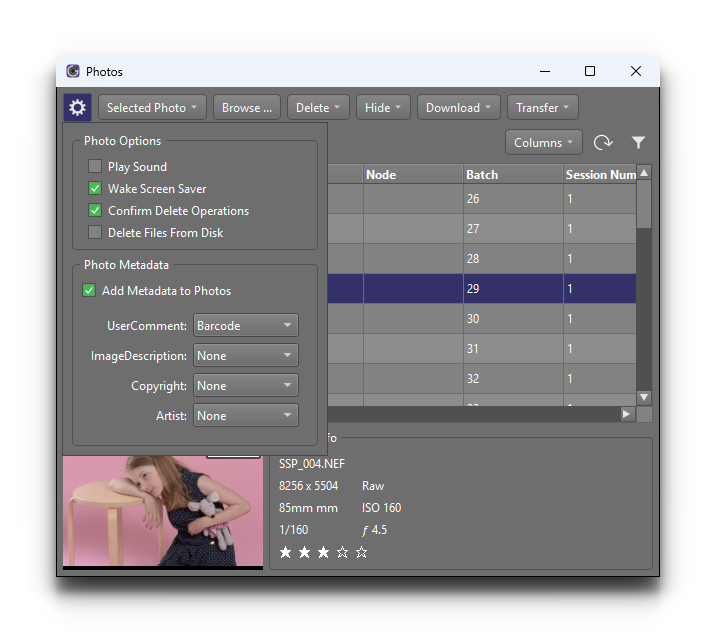The width and height of the screenshot is (716, 633).
Task: Click the 1/160 shutter speed value
Action: [x=294, y=530]
